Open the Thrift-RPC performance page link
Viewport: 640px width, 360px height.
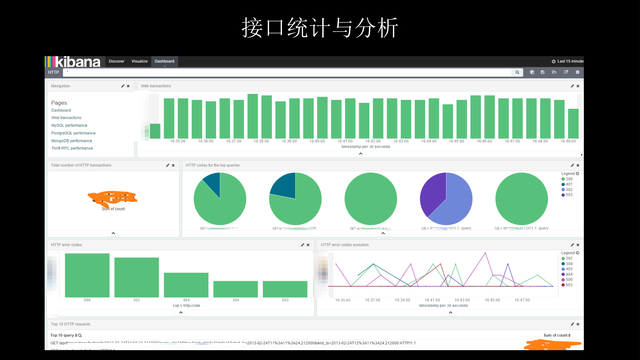click(x=72, y=148)
